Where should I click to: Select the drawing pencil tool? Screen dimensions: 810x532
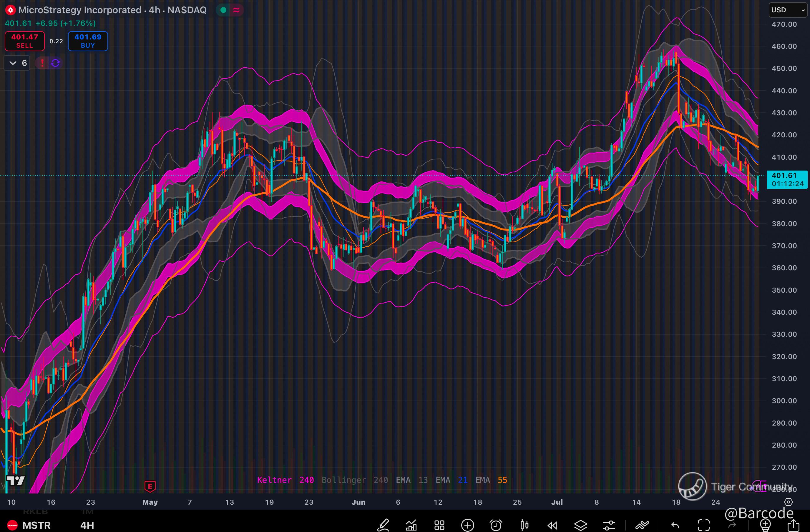pos(383,525)
